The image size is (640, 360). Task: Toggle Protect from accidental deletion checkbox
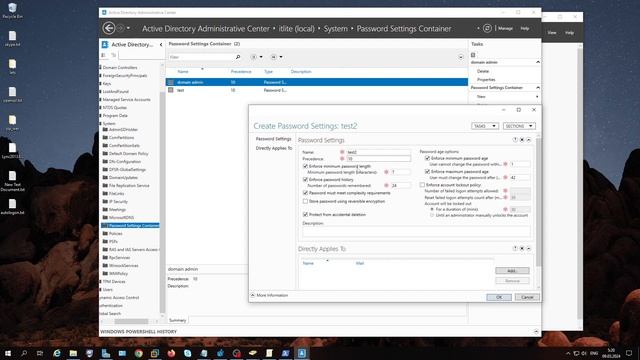click(305, 214)
